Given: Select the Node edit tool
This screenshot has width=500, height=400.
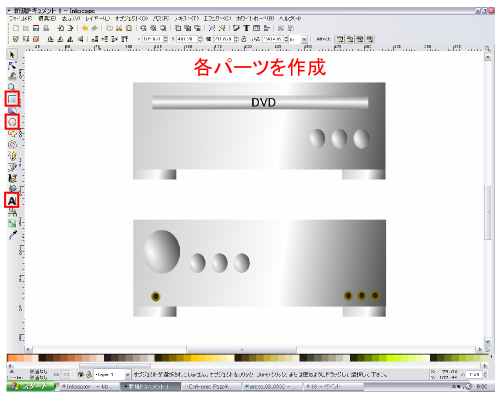Looking at the screenshot, I should [12, 65].
